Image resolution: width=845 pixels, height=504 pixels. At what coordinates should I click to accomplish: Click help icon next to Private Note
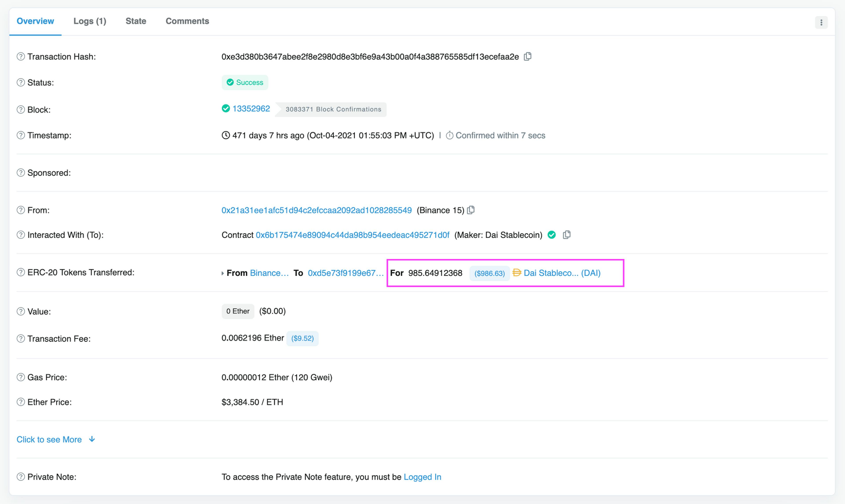(x=21, y=477)
